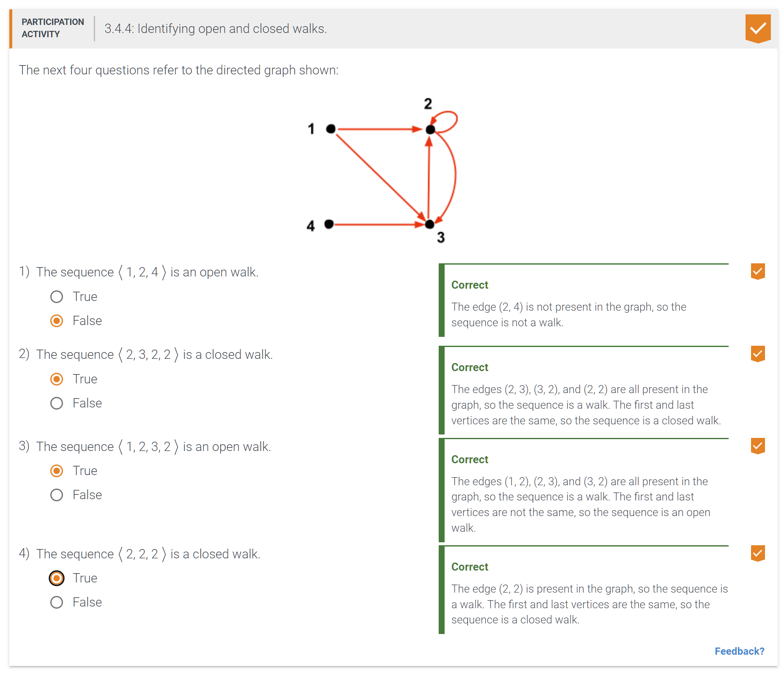Pick False for sequence ⟨1, 2, 3, 2⟩
Screen dimensions: 784x675
(x=57, y=495)
